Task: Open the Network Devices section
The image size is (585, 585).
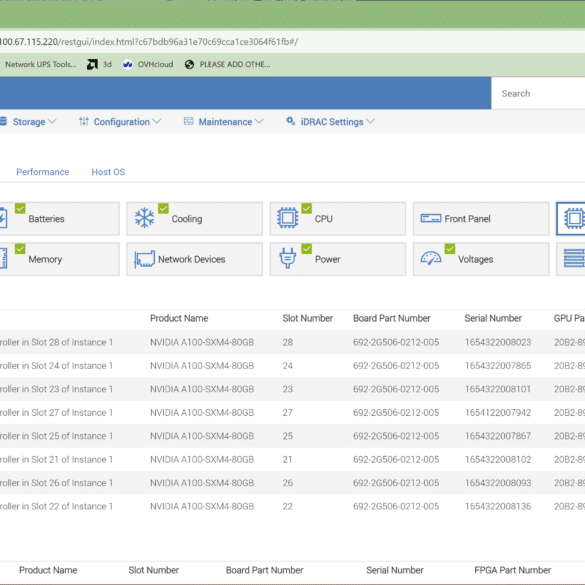Action: (x=194, y=259)
